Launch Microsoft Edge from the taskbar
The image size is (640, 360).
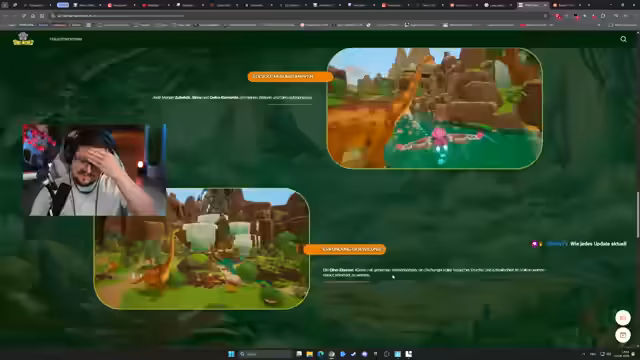(320, 354)
